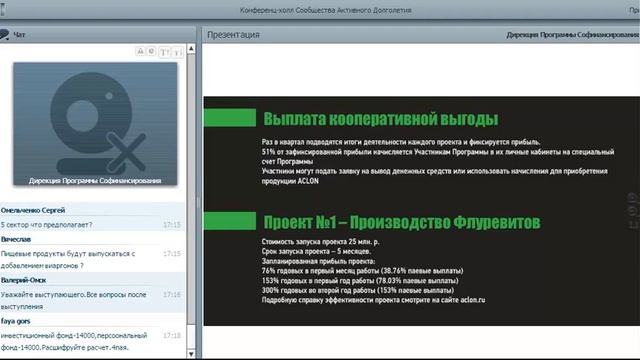Click the disabled webcam video thumbnail
The image size is (640, 360).
95,123
